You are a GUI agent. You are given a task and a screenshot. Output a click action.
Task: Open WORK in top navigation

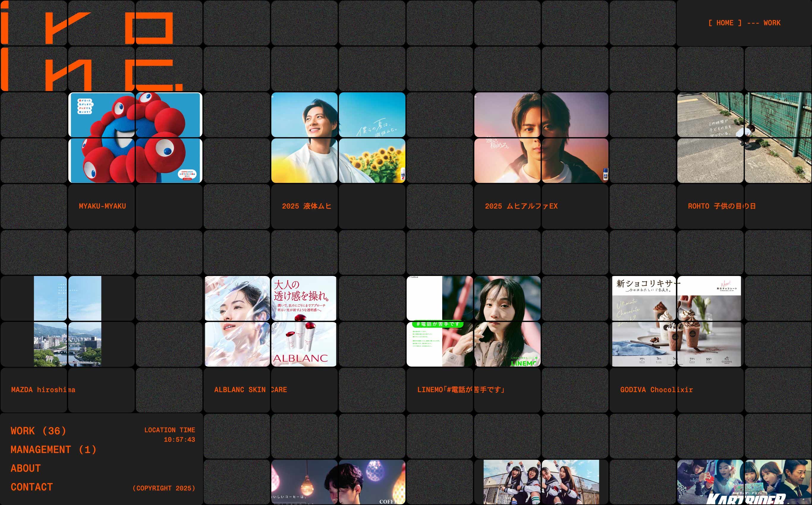(x=772, y=23)
